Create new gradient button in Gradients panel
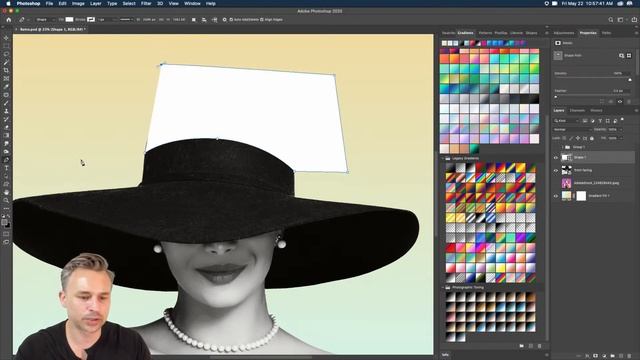This screenshot has width=640, height=360. [531, 346]
